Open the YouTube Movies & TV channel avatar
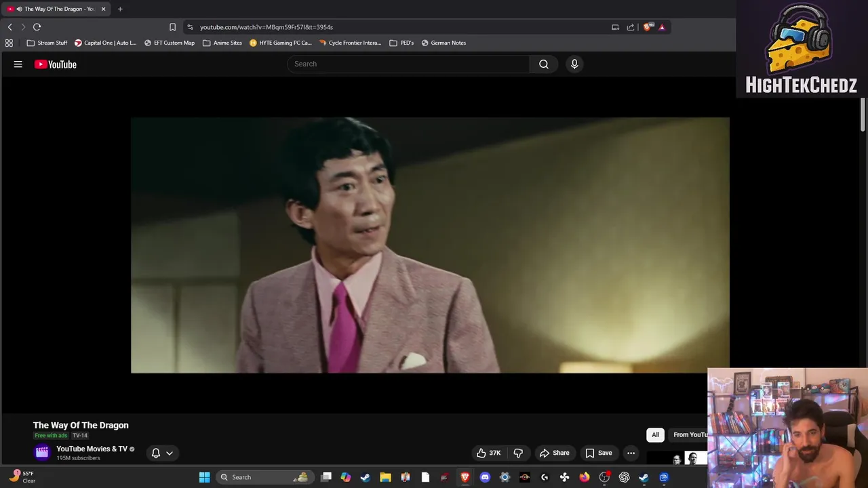The width and height of the screenshot is (868, 488). 42,453
